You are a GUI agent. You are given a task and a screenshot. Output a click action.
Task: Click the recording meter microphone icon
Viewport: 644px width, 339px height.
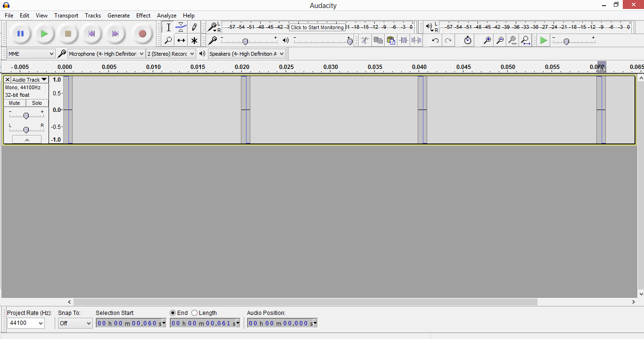click(x=213, y=27)
